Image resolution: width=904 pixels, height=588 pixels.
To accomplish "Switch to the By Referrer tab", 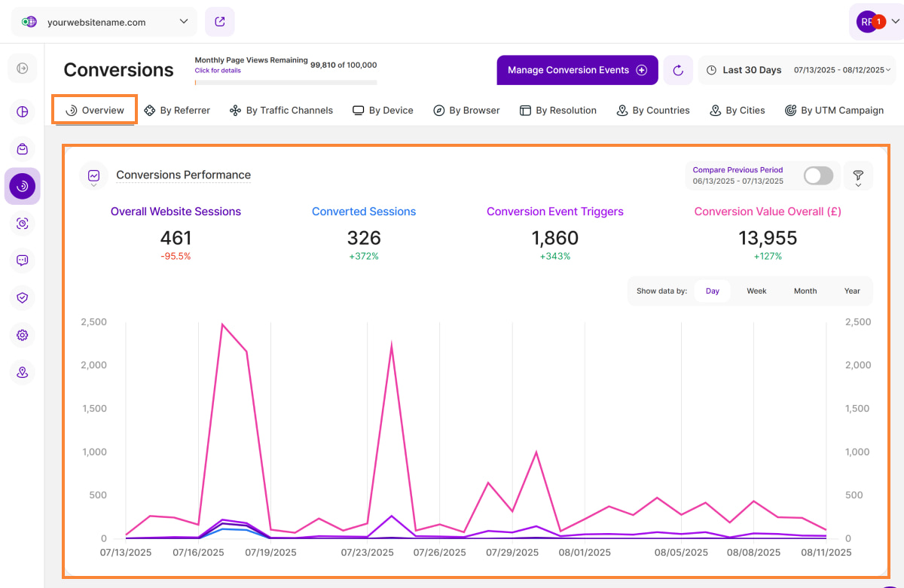I will point(177,110).
